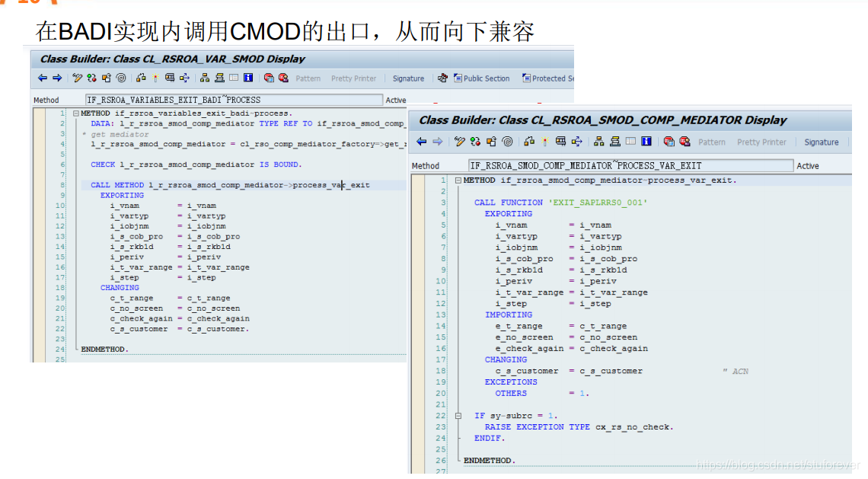Click Method field IF_RSROA_VARIABLES_EXIT_BADI~PROCESS
Screen dimensions: 868x479
pyautogui.click(x=234, y=100)
